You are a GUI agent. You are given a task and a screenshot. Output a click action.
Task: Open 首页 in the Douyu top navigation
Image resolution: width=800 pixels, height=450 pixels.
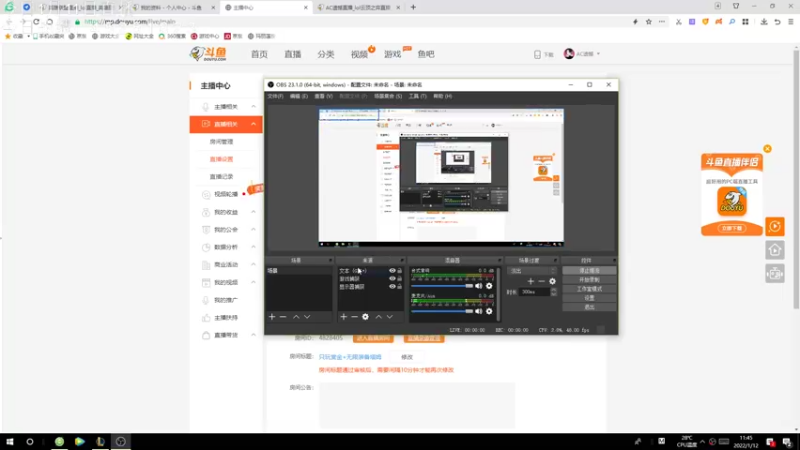259,54
